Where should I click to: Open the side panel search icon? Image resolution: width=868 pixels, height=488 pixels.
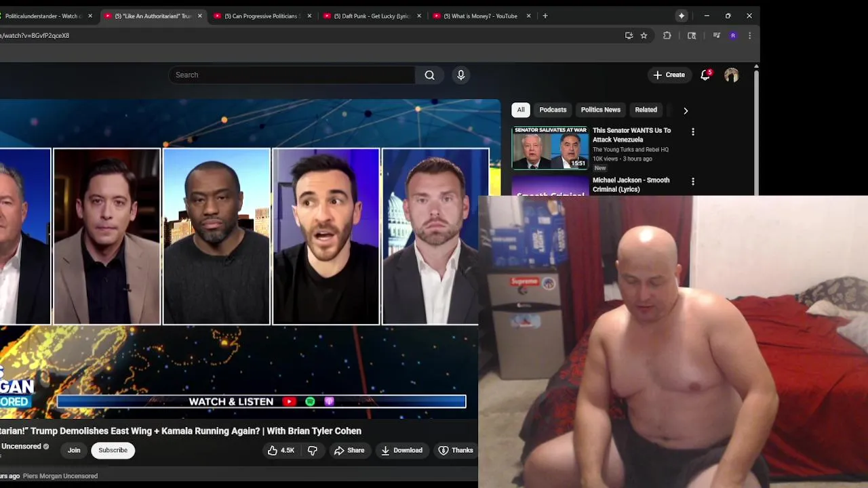tap(692, 35)
